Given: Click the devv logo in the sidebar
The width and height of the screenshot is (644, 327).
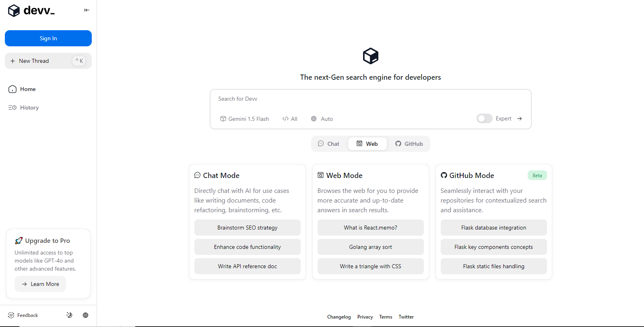Looking at the screenshot, I should pos(31,10).
